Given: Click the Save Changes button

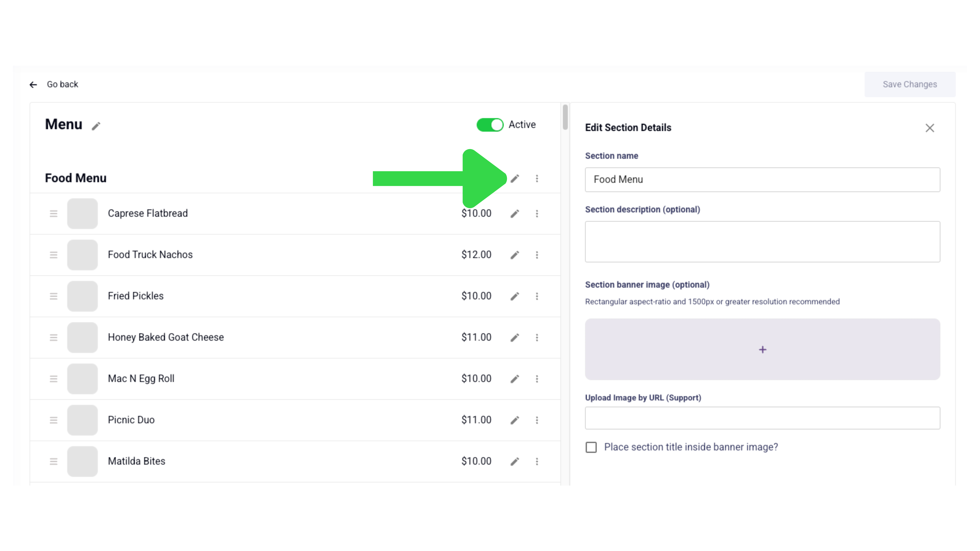Looking at the screenshot, I should (910, 84).
